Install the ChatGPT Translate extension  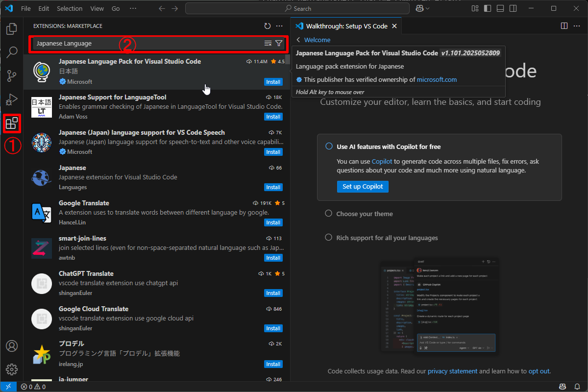pyautogui.click(x=273, y=293)
